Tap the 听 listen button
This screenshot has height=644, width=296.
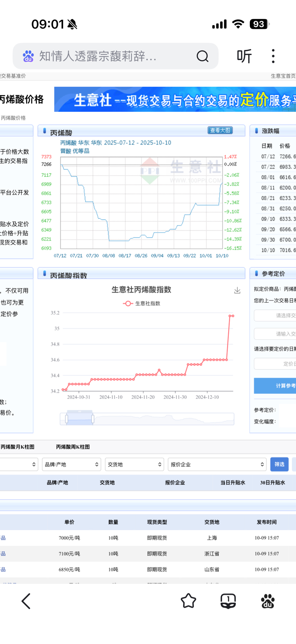pos(244,56)
